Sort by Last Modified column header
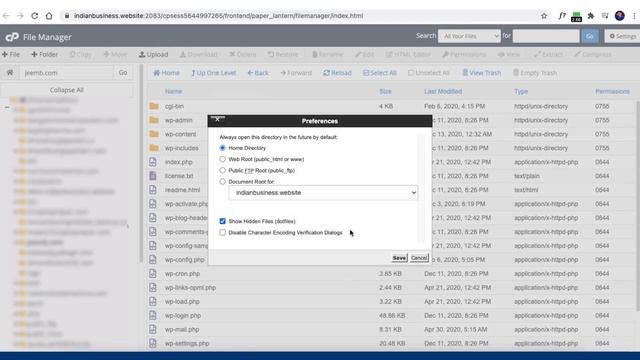Image resolution: width=640 pixels, height=360 pixels. (443, 91)
